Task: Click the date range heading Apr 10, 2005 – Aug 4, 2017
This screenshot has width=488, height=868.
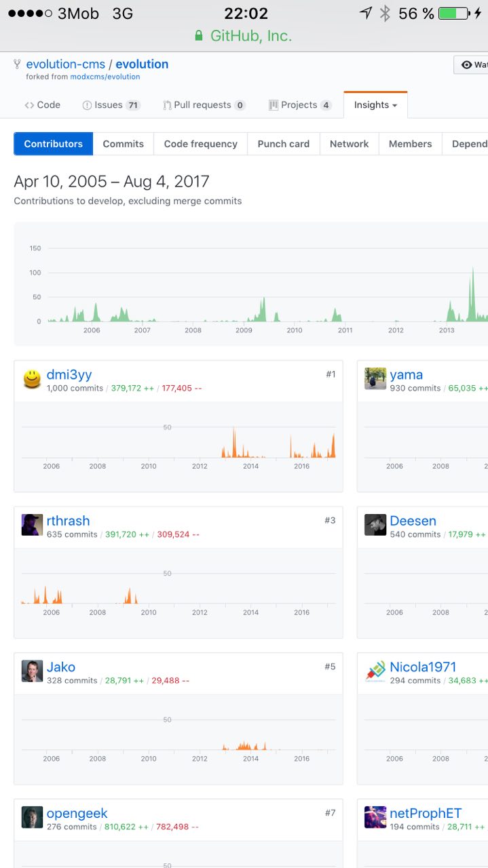Action: tap(111, 182)
